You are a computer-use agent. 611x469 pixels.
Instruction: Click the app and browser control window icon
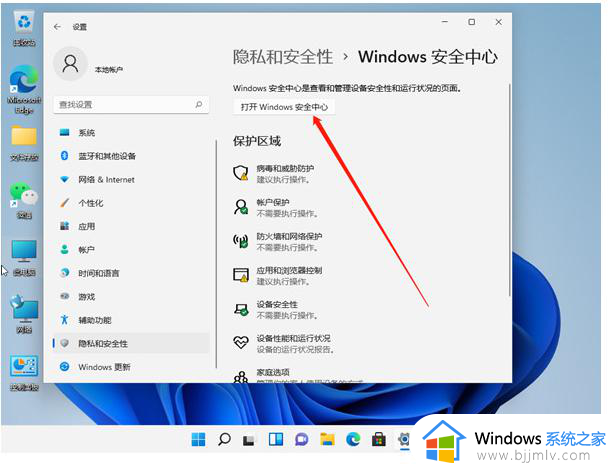tap(241, 275)
